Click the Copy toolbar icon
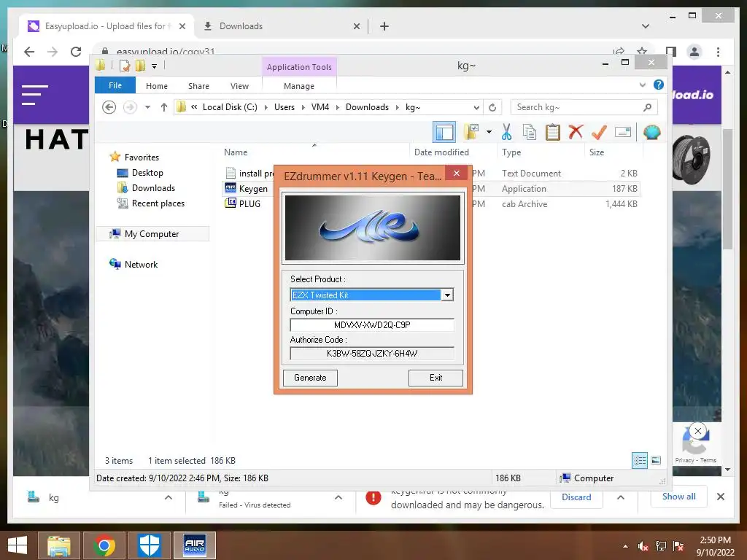The height and width of the screenshot is (560, 747). tap(530, 132)
